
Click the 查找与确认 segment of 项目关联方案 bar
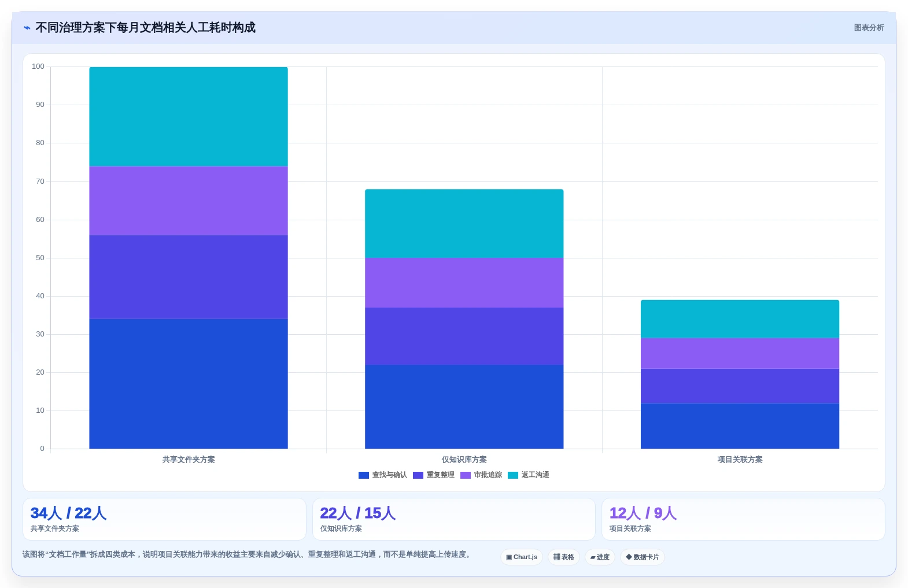coord(740,426)
